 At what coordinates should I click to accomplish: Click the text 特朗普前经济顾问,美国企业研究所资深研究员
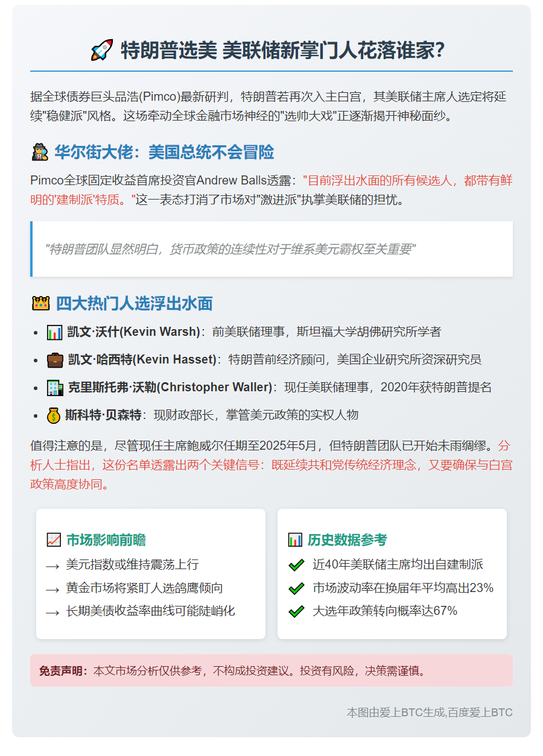pyautogui.click(x=355, y=360)
